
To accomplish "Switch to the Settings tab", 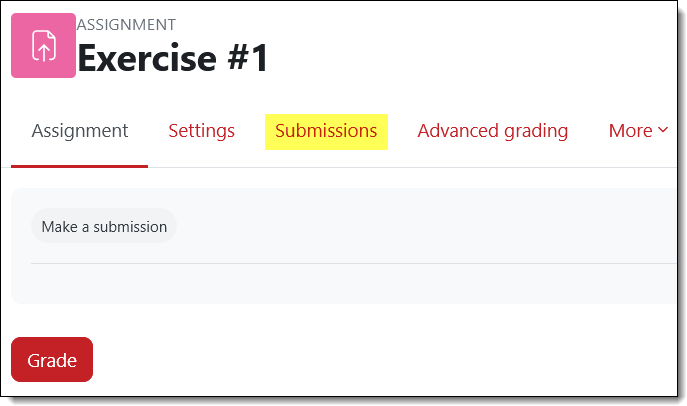I will click(201, 131).
